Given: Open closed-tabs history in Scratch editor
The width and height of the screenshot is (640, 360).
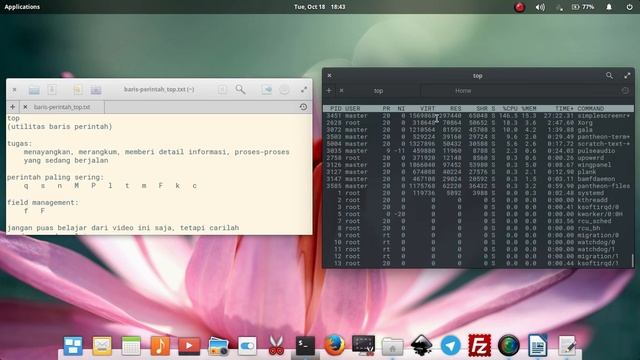Looking at the screenshot, I should pos(303,107).
